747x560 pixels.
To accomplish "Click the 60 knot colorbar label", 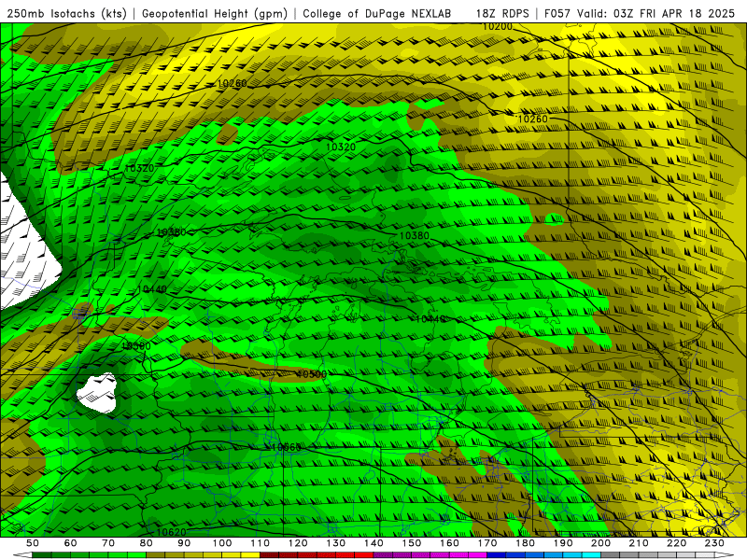I will 71,543.
